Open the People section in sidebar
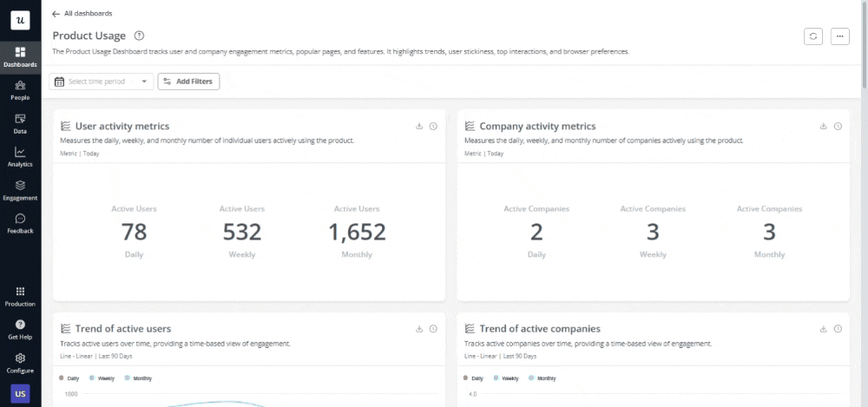This screenshot has width=868, height=407. 20,89
